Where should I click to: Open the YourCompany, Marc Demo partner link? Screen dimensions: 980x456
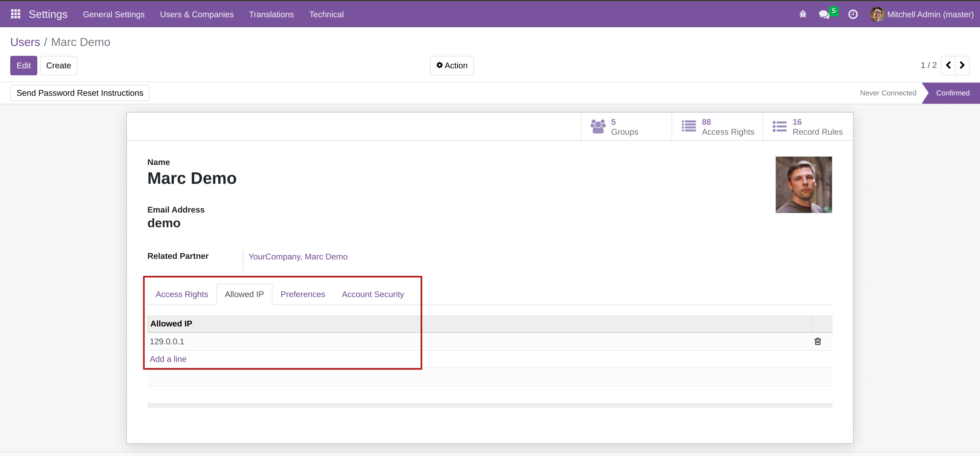pos(298,257)
